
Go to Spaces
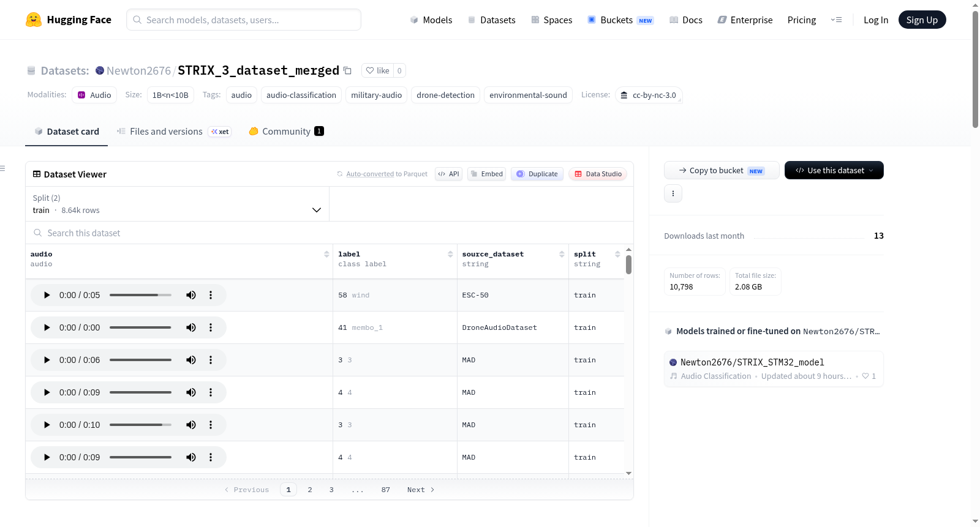point(551,20)
